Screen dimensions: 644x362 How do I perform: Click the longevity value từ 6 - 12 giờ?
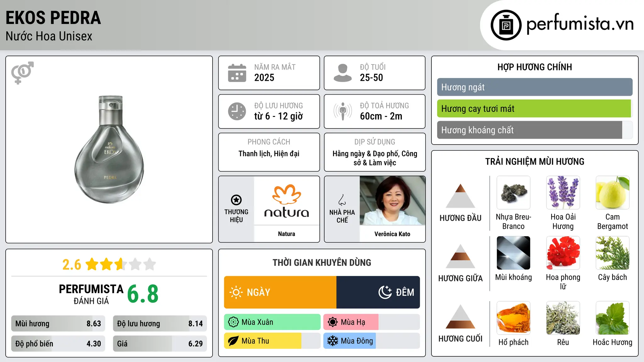pyautogui.click(x=279, y=116)
